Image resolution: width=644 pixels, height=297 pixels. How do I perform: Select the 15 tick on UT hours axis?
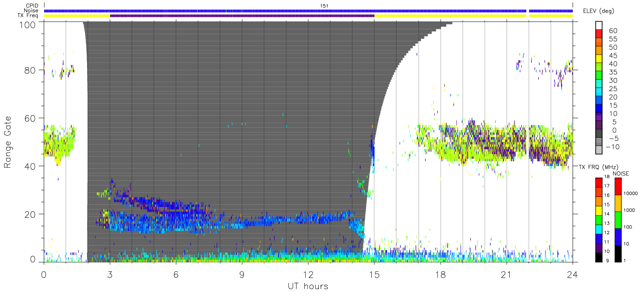pos(374,273)
